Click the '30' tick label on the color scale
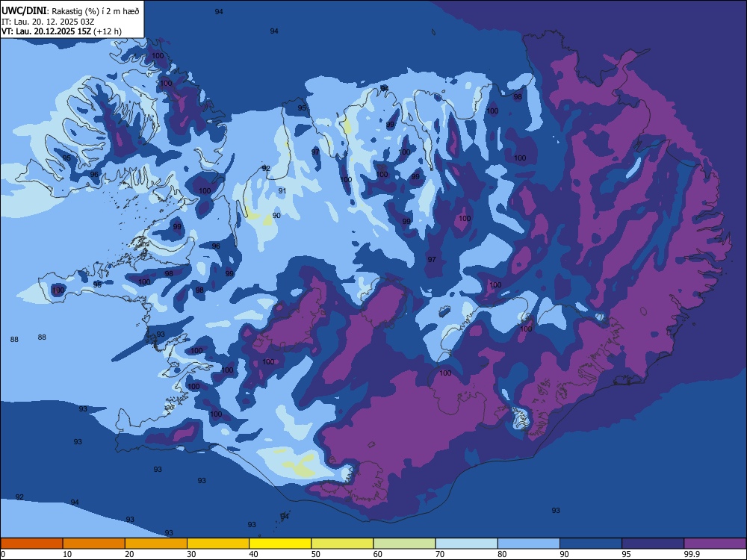The width and height of the screenshot is (747, 560). click(191, 554)
